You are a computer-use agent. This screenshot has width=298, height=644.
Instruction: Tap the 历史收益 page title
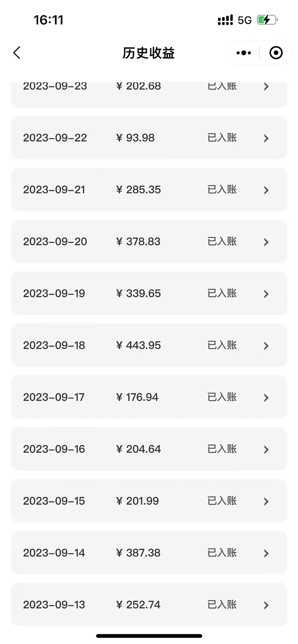[149, 53]
